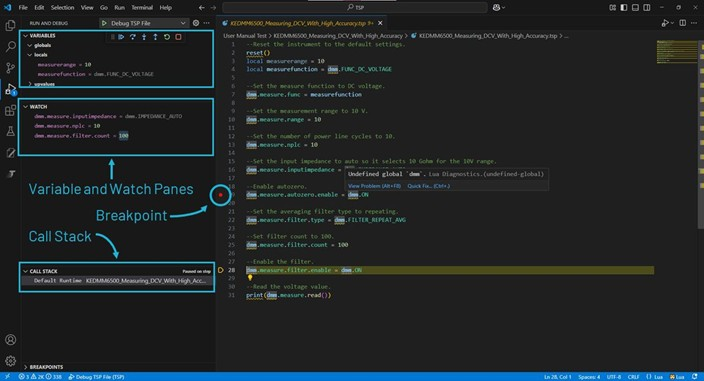This screenshot has height=381, width=704.
Task: Select the KEDMM6500_Measuring_DCV editor tab
Action: tap(301, 23)
